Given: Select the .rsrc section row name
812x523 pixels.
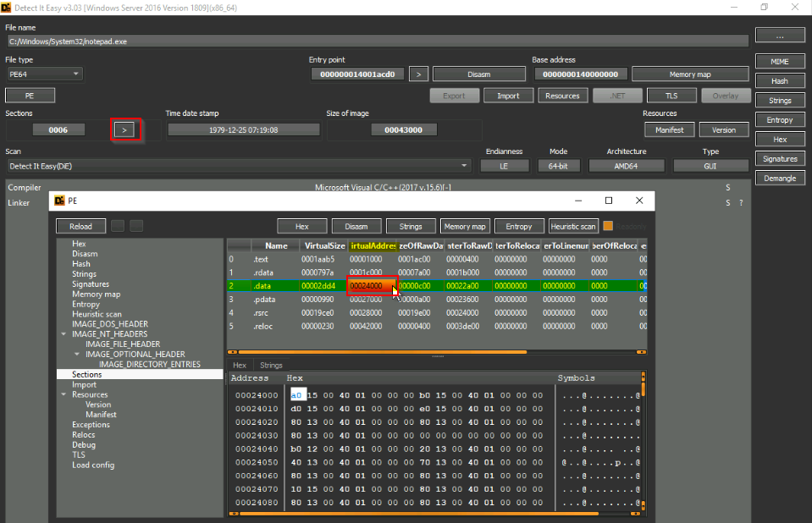Looking at the screenshot, I should pyautogui.click(x=261, y=313).
